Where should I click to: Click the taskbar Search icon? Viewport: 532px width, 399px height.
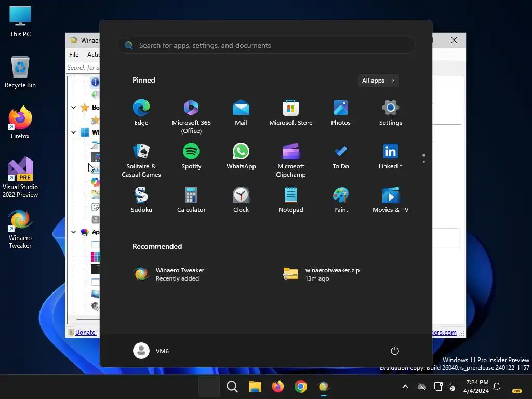(232, 387)
